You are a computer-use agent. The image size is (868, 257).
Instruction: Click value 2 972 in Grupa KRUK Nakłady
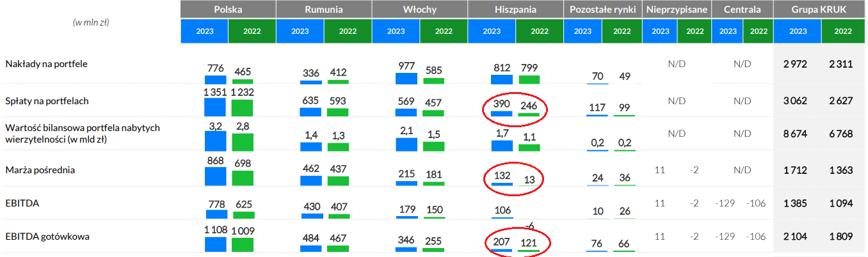(794, 64)
